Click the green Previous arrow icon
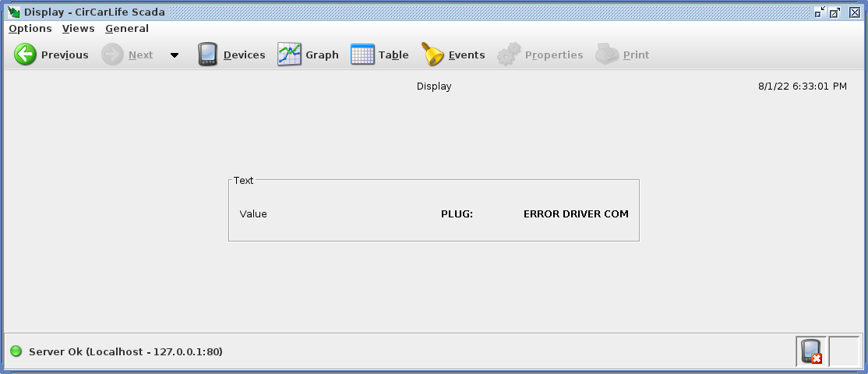The image size is (868, 374). point(26,55)
